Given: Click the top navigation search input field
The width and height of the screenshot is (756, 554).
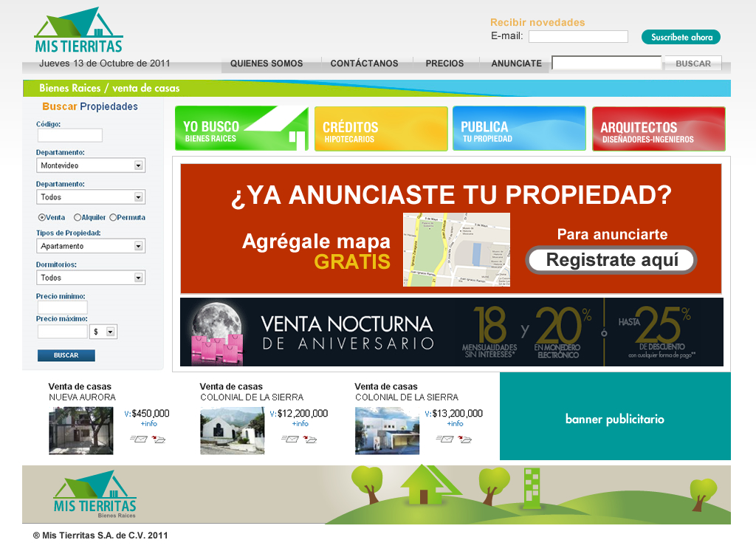Looking at the screenshot, I should 607,63.
